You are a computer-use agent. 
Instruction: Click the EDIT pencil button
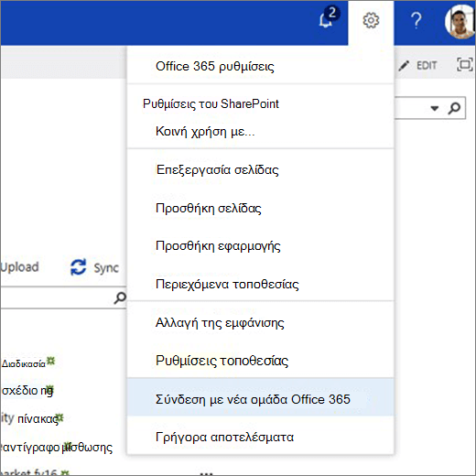pyautogui.click(x=418, y=65)
